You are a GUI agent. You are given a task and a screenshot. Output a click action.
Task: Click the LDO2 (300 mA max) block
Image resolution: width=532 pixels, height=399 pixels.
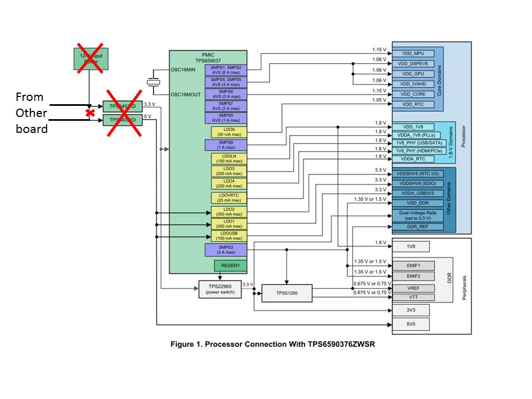(x=229, y=212)
